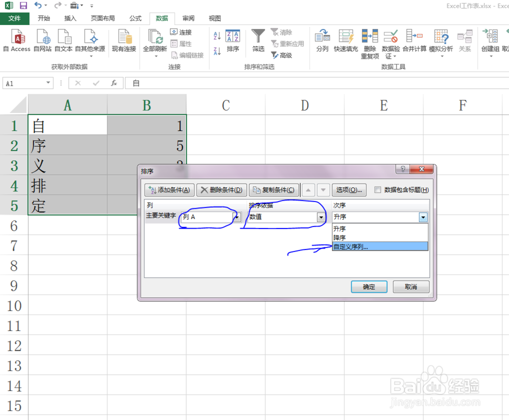Click the Filter (筛选) funnel icon

(x=259, y=41)
